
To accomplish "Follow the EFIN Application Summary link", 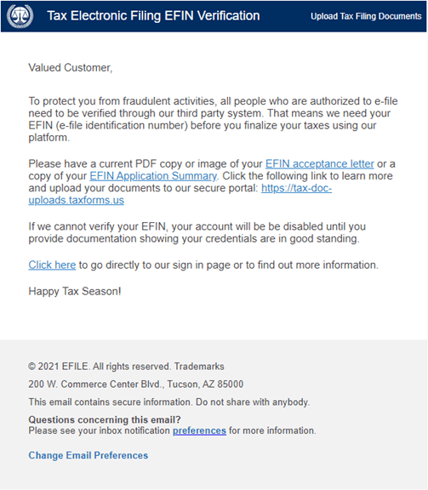I will click(153, 176).
